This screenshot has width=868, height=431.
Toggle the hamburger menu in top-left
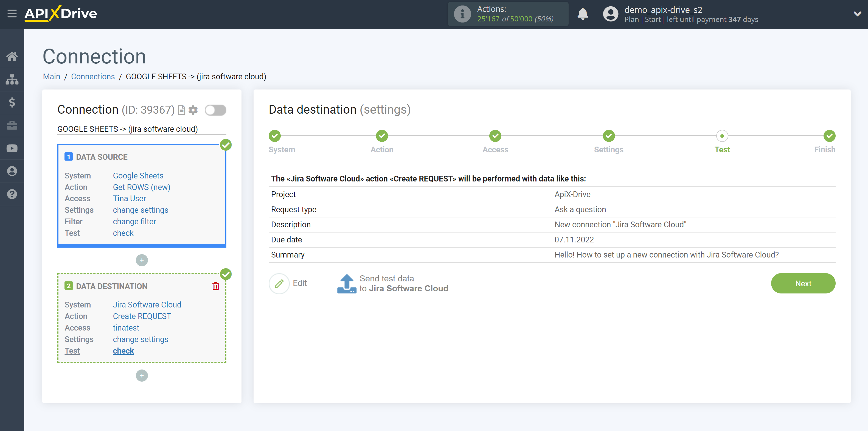pyautogui.click(x=12, y=14)
